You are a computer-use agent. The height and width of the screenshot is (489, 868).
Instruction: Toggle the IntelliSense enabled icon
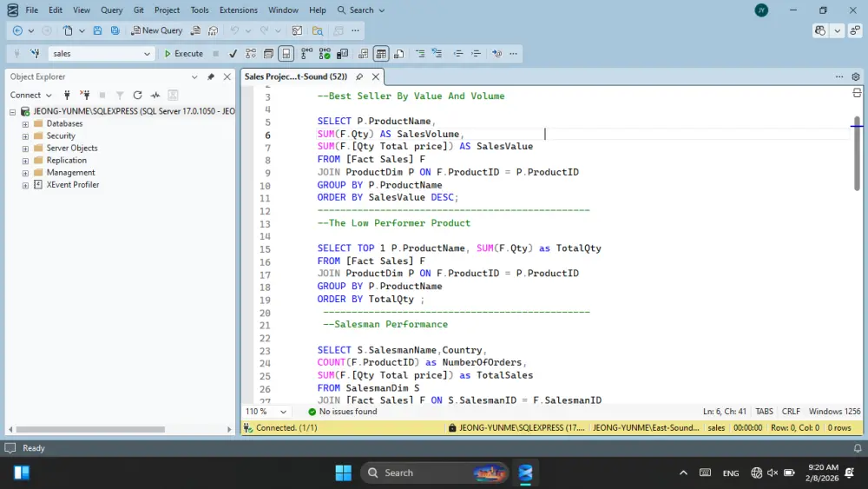286,54
